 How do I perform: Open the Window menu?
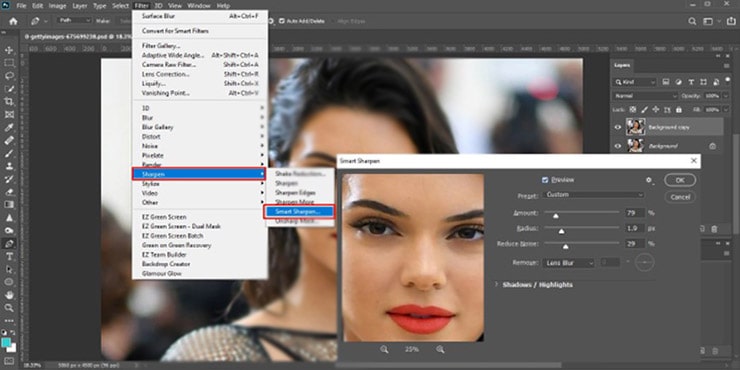[x=199, y=6]
